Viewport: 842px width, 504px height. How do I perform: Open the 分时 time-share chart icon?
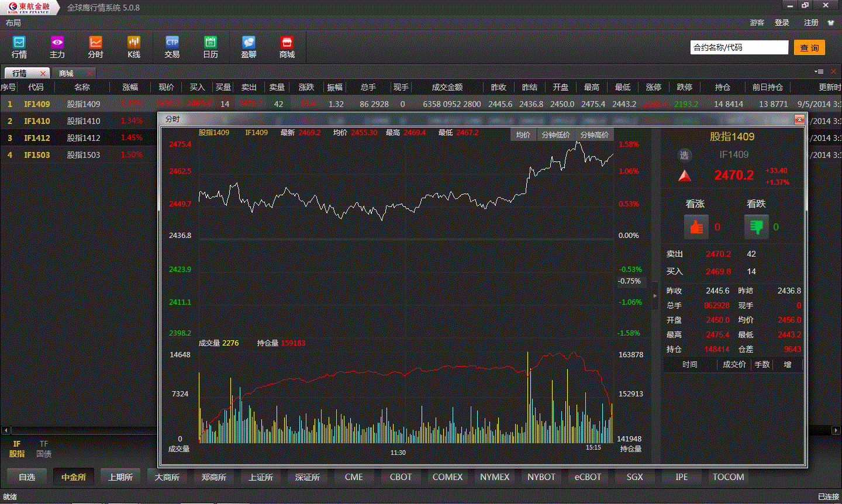pyautogui.click(x=95, y=47)
